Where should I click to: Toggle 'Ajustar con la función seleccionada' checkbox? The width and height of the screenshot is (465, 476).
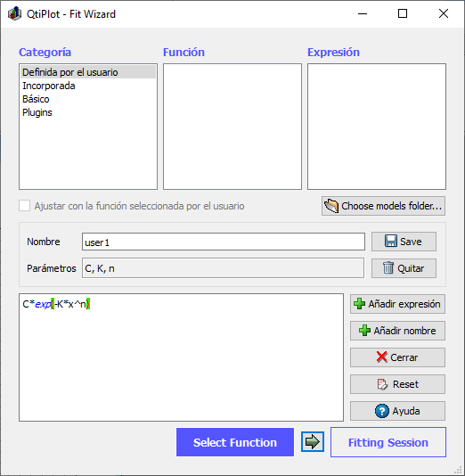tap(24, 206)
